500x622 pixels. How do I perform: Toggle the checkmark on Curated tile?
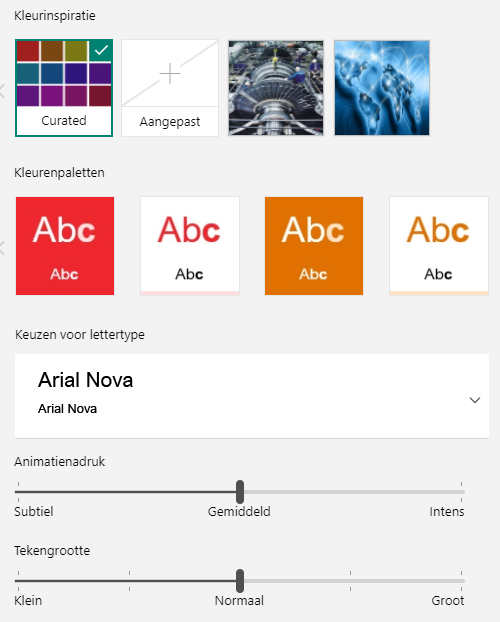(x=101, y=50)
